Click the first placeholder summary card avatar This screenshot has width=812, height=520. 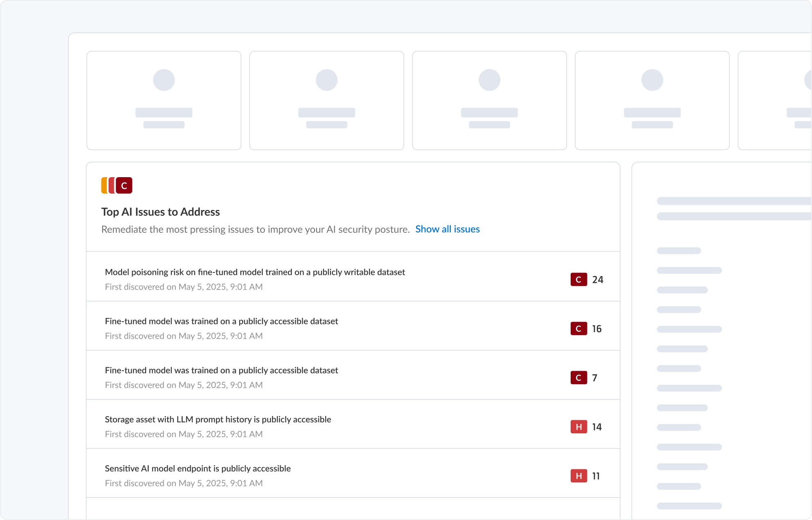(164, 80)
